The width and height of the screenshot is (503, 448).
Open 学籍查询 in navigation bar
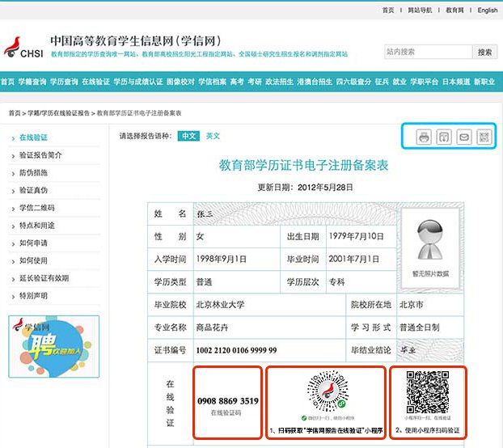coord(32,82)
